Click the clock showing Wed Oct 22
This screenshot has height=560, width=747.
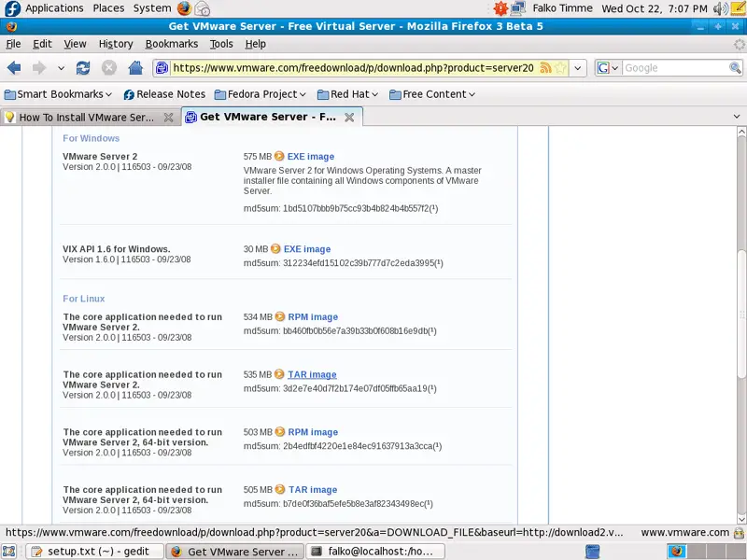655,8
